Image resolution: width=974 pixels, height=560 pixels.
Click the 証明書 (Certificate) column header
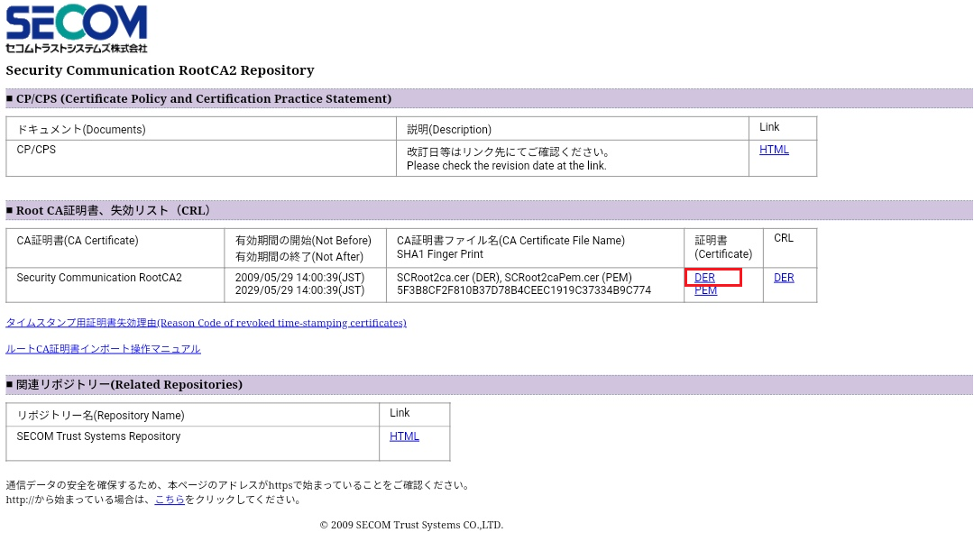coord(723,247)
